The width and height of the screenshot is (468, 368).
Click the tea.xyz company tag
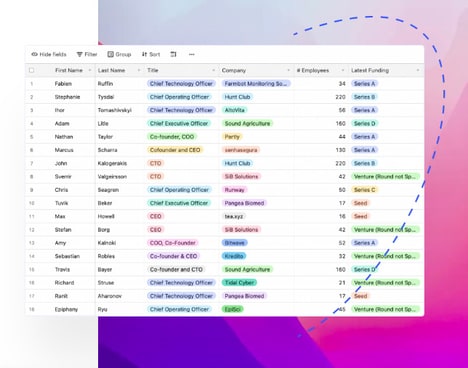(234, 216)
